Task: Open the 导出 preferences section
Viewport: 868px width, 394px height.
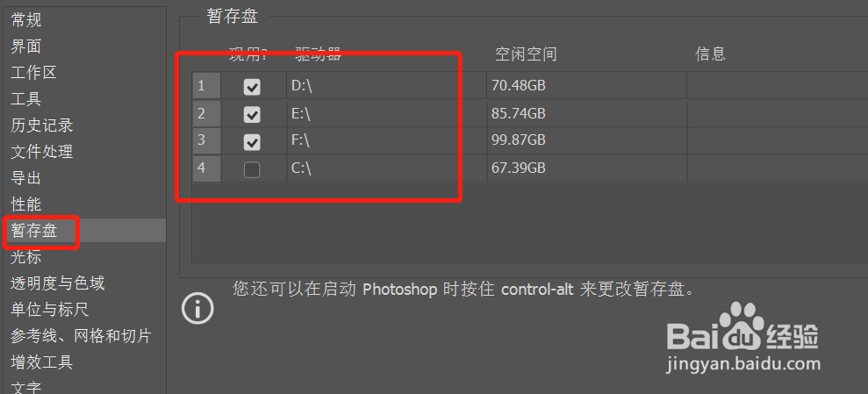Action: (x=26, y=178)
